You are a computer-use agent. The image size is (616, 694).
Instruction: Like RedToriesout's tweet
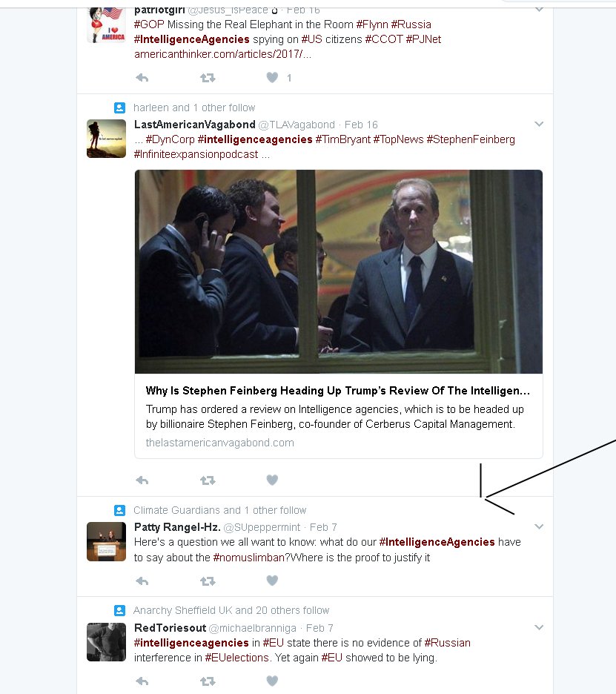point(272,681)
